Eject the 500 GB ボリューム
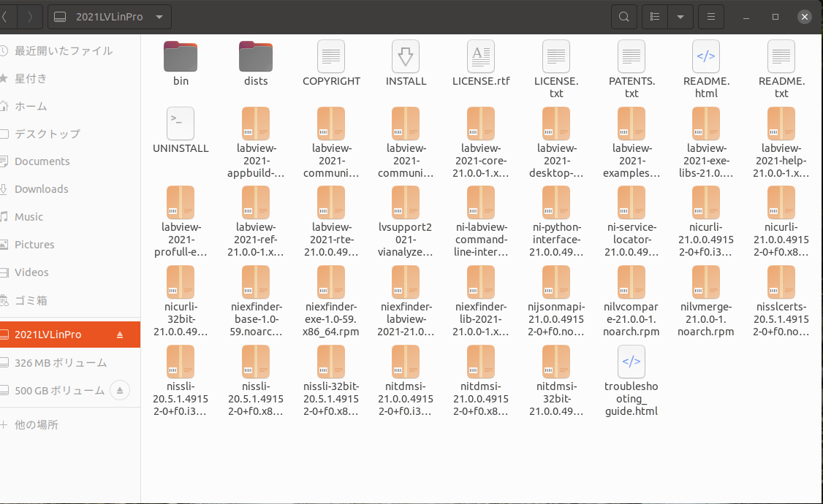This screenshot has width=823, height=504. pos(120,390)
